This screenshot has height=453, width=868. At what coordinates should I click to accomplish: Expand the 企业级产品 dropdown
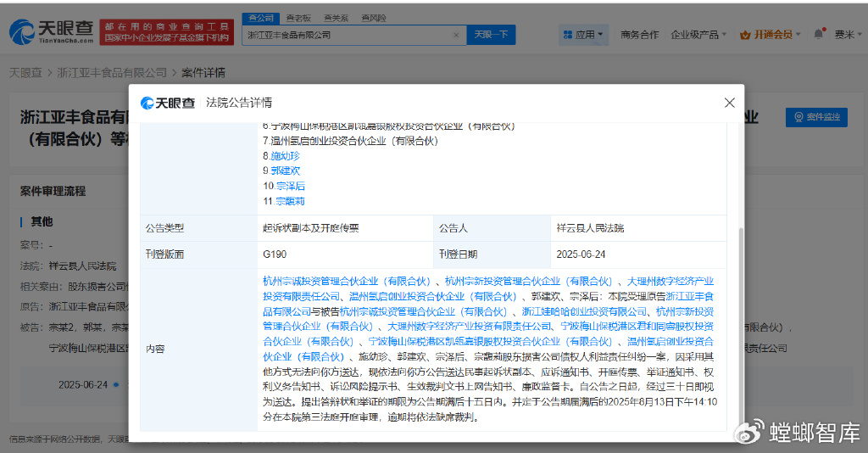(698, 35)
